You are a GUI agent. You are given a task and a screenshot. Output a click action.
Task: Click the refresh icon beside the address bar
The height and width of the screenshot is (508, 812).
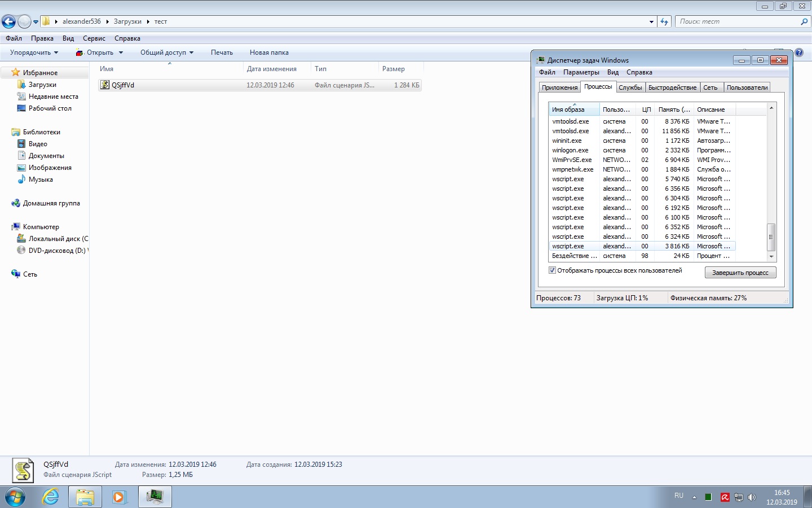[664, 21]
